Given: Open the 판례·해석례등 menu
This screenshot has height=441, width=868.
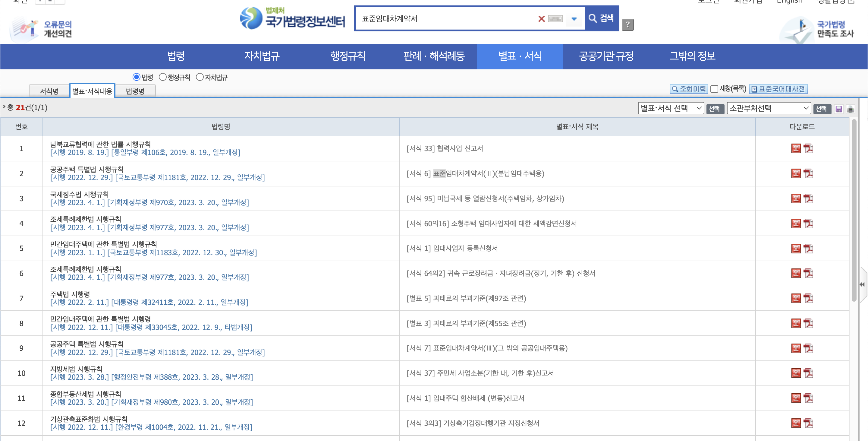Looking at the screenshot, I should [x=434, y=56].
